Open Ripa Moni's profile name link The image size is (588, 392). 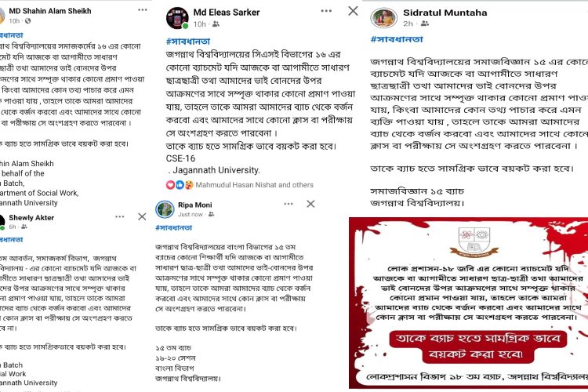[195, 205]
